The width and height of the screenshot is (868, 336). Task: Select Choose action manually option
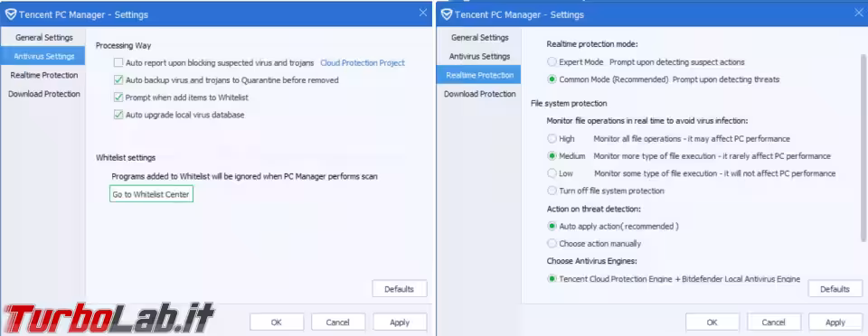click(552, 243)
